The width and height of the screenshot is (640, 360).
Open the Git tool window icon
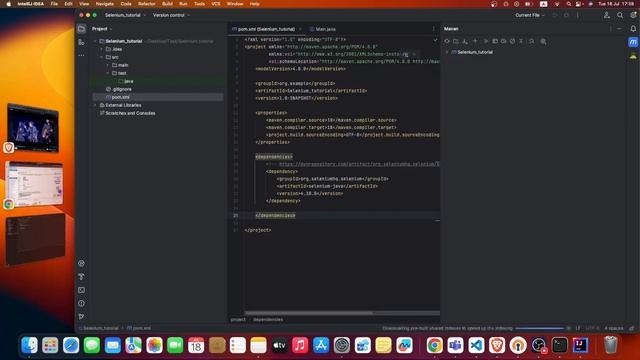82,316
